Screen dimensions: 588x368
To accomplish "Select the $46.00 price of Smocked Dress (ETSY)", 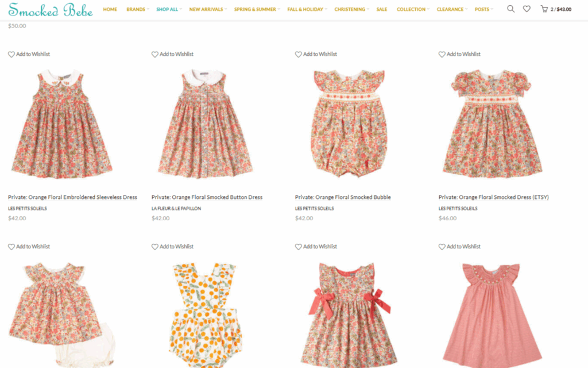I will 447,218.
